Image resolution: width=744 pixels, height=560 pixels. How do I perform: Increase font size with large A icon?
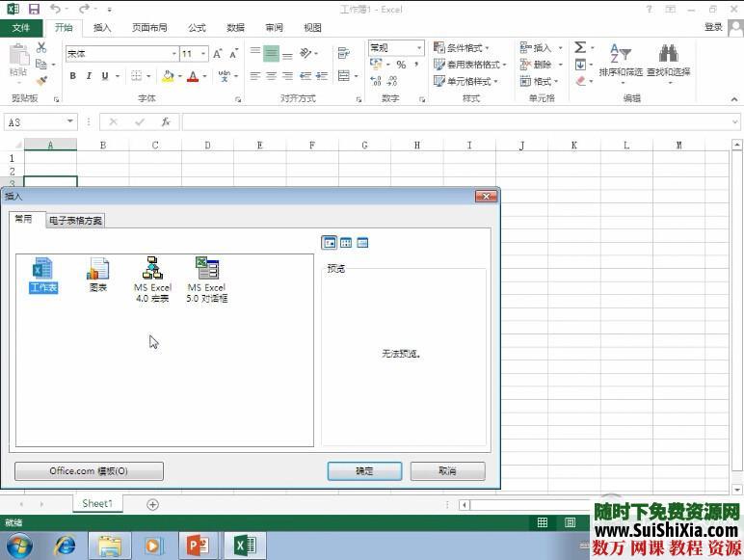[217, 54]
